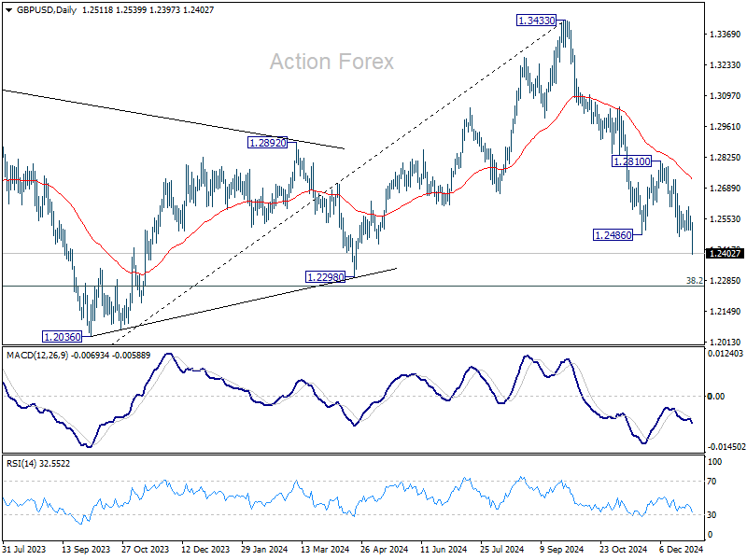Click the 1.21490 price axis value
The image size is (747, 560).
click(726, 312)
